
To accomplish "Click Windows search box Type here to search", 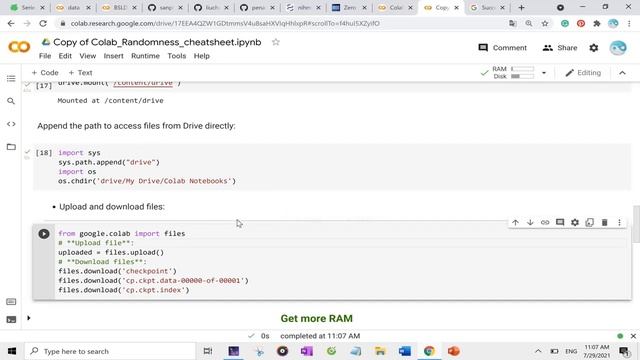I will [x=110, y=351].
